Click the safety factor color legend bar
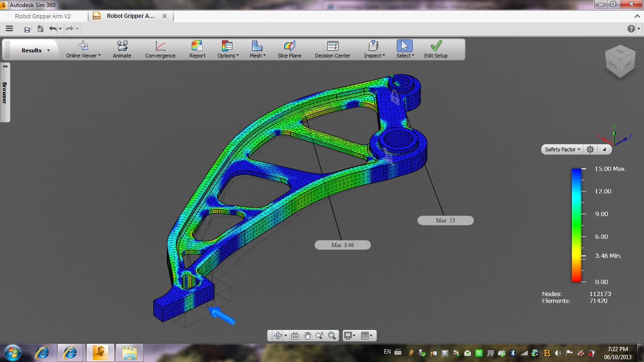The width and height of the screenshot is (644, 362). [x=576, y=225]
